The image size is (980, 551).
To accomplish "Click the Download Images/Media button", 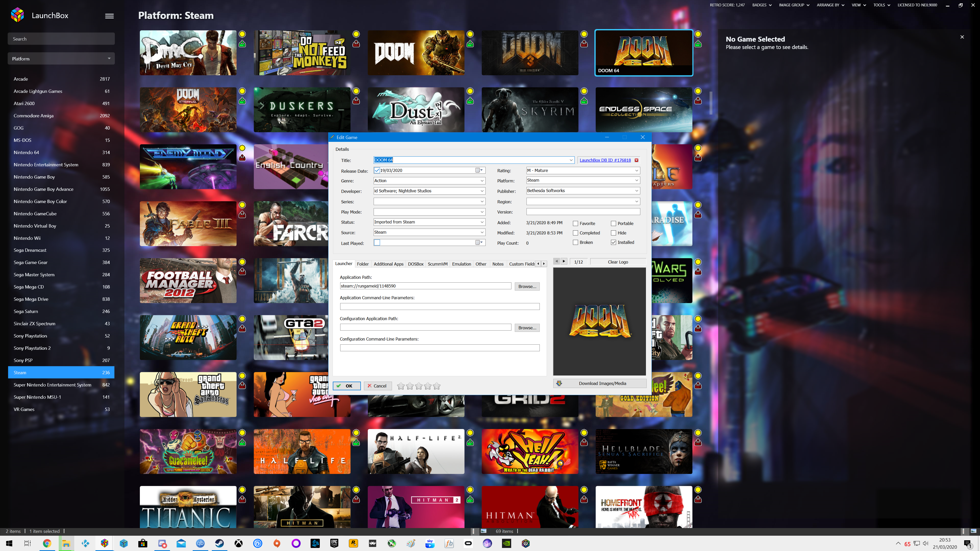I will point(599,383).
